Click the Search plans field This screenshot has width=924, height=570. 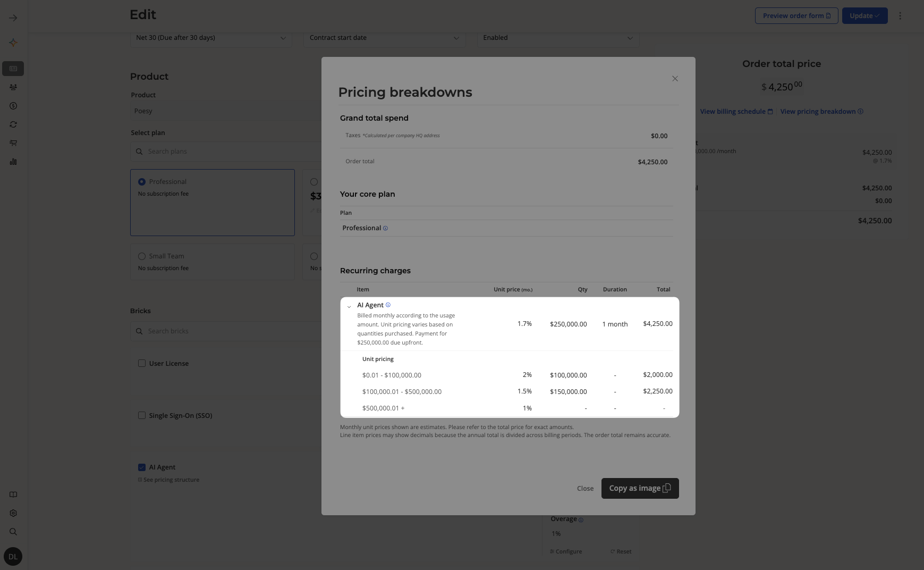(226, 152)
